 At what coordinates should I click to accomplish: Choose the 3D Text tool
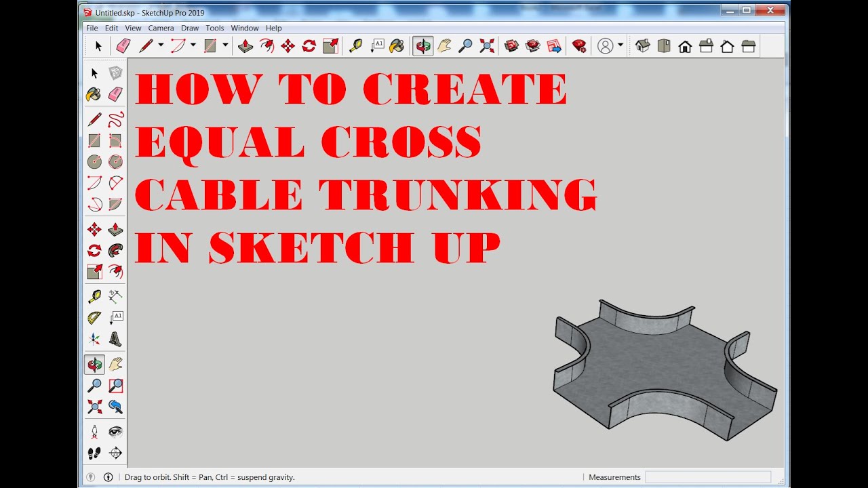(115, 338)
